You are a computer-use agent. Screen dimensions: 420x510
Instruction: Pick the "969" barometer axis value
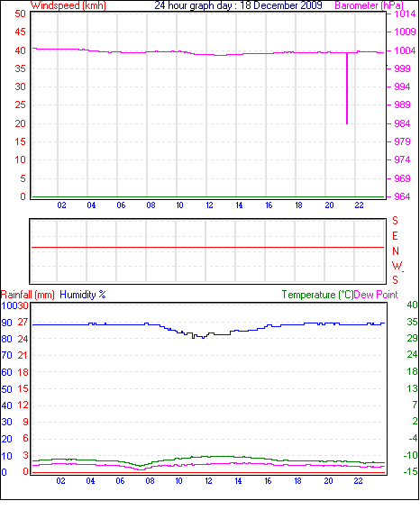point(403,178)
